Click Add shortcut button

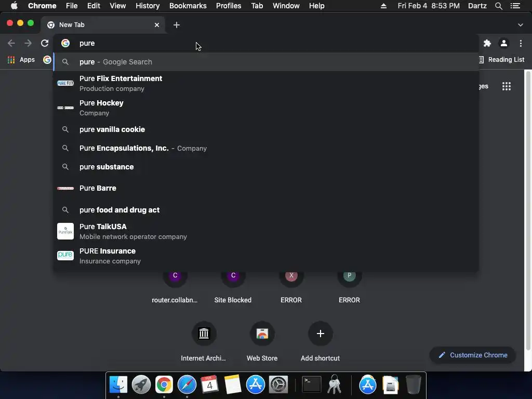click(320, 342)
